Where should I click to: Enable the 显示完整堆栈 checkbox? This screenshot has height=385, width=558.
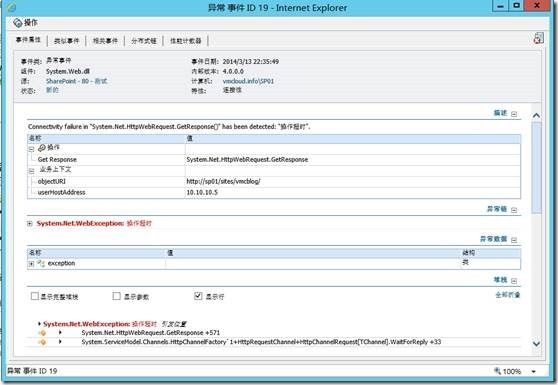[35, 296]
